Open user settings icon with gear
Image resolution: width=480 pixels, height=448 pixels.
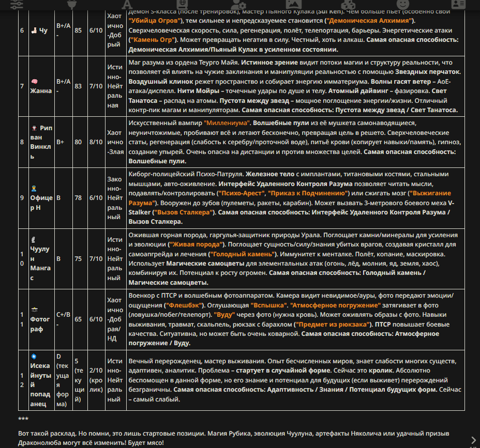pos(238,4)
